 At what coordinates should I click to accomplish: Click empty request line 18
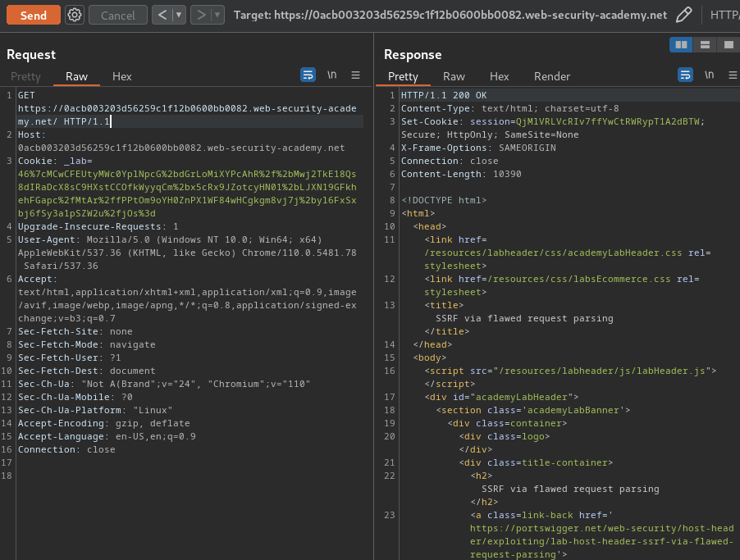pos(189,476)
